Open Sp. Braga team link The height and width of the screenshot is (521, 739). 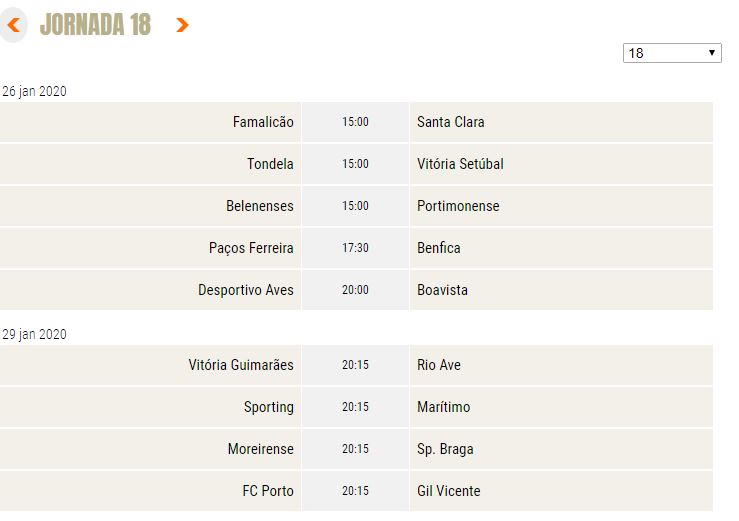click(x=445, y=449)
